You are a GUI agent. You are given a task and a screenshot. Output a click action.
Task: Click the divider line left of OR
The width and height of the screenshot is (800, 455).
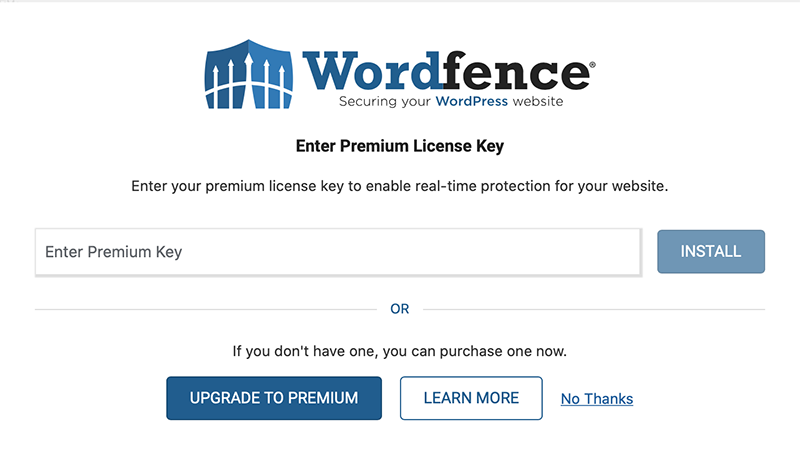click(206, 309)
